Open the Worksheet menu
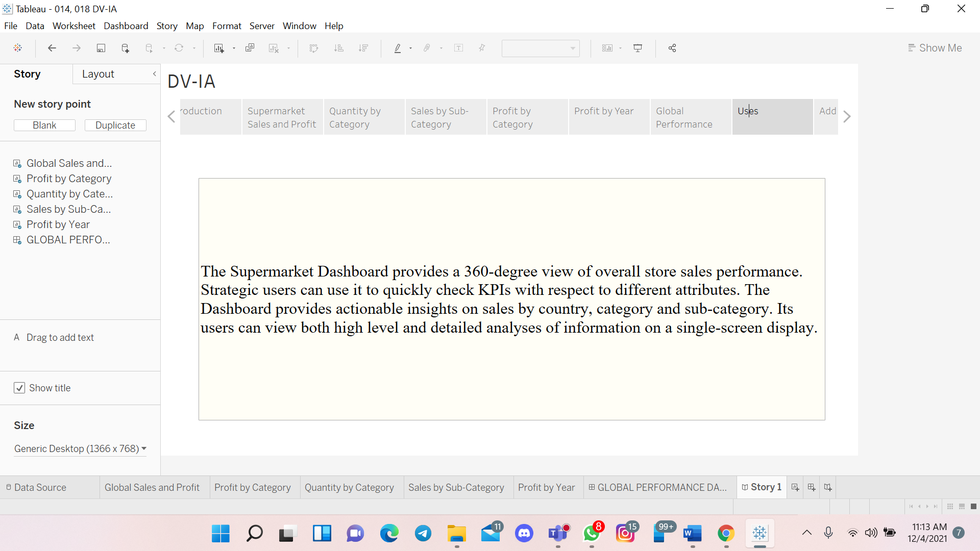 tap(74, 26)
